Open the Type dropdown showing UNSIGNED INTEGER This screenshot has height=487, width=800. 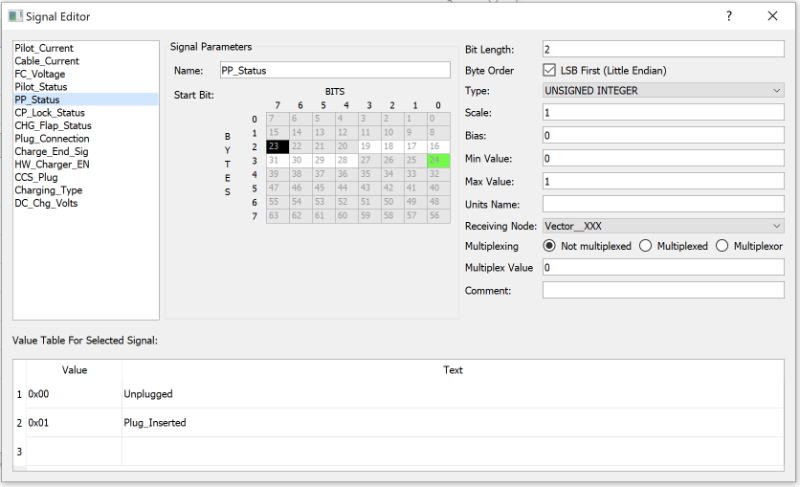[663, 91]
